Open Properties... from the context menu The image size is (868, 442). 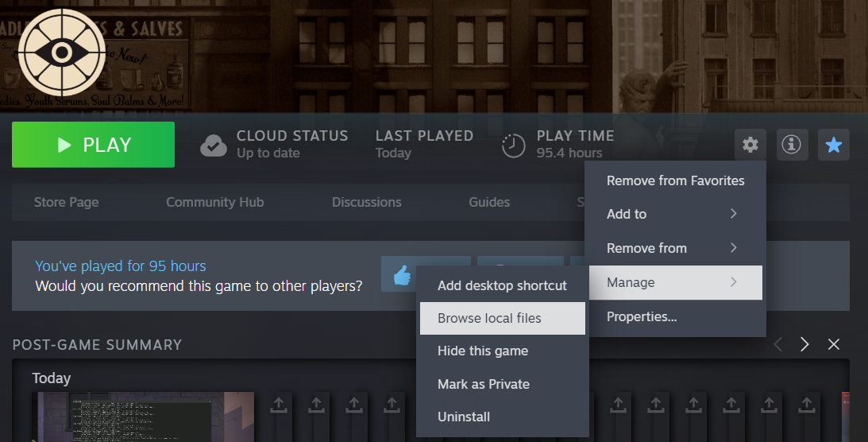(x=675, y=317)
